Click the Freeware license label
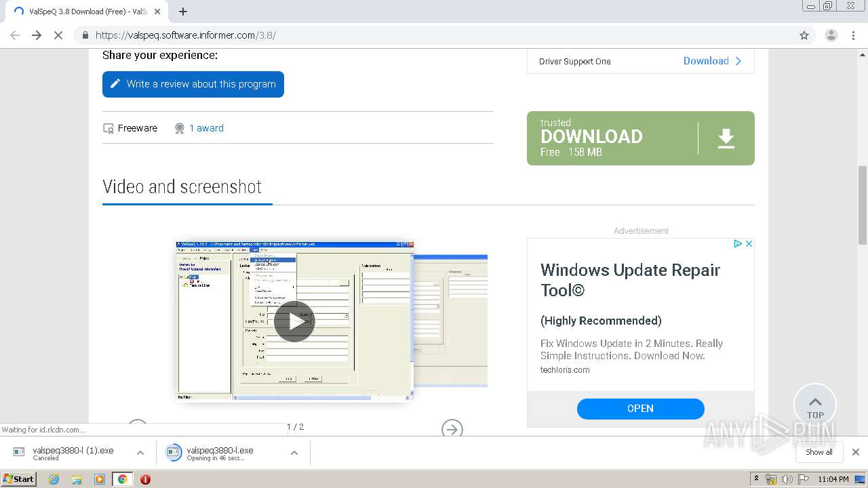 coord(138,128)
